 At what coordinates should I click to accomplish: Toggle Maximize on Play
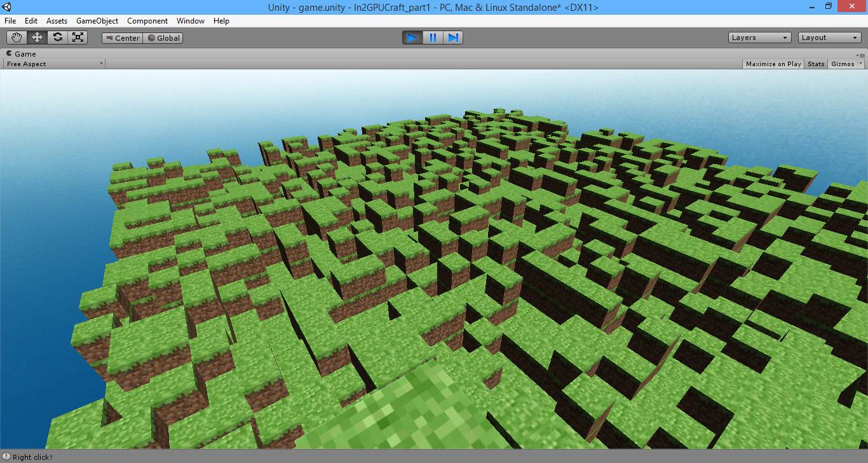click(773, 64)
